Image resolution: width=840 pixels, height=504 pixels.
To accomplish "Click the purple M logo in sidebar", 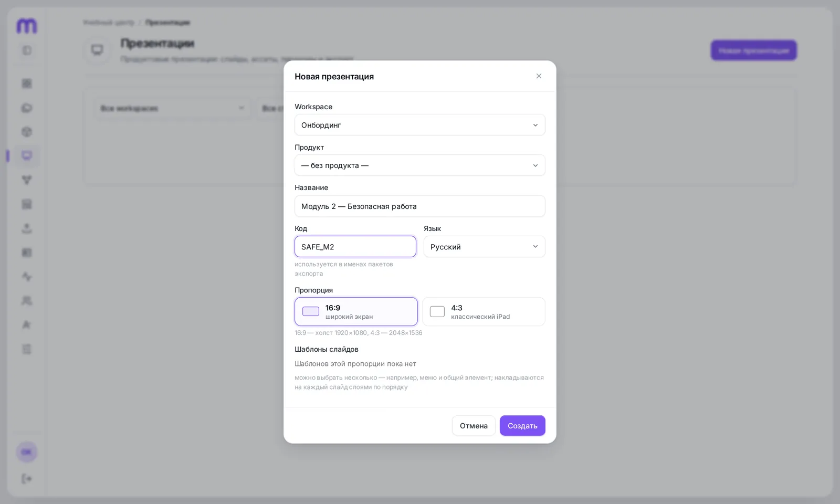I will click(27, 25).
